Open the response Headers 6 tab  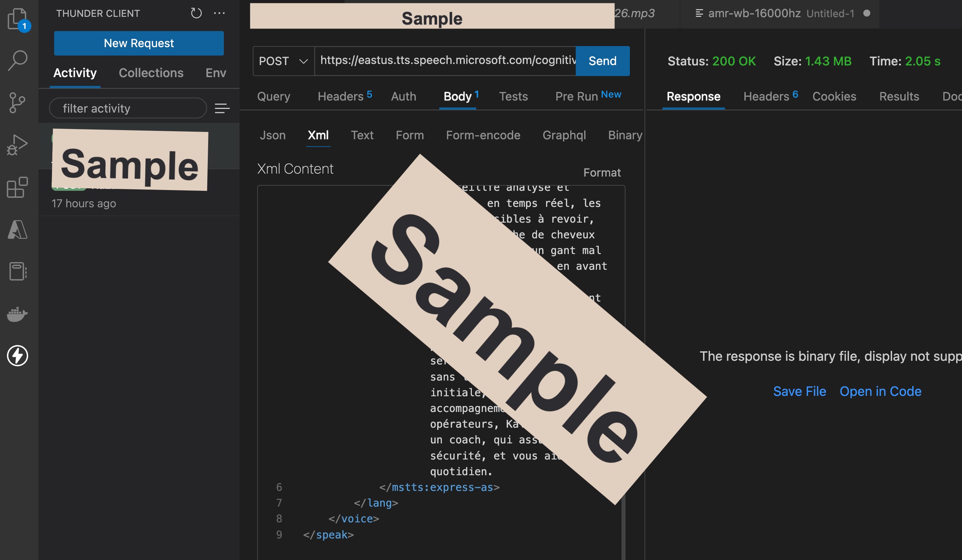770,96
